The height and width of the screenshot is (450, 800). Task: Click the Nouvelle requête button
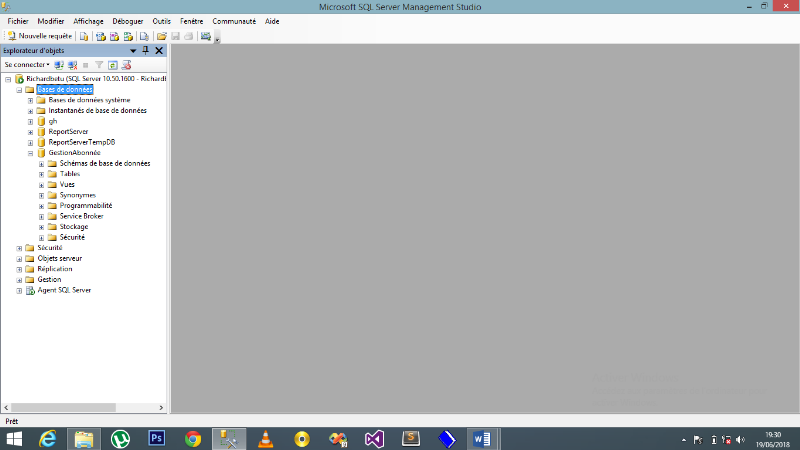click(40, 36)
